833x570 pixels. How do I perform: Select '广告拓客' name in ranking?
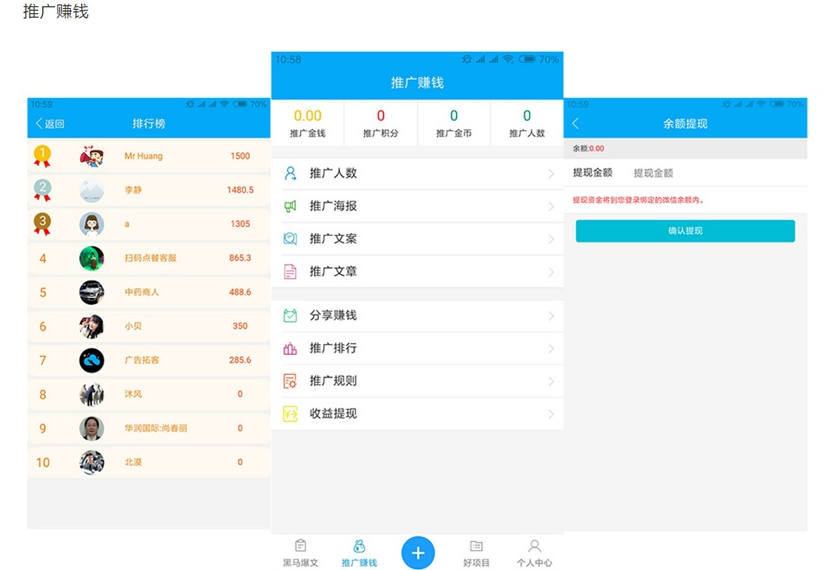pyautogui.click(x=141, y=360)
